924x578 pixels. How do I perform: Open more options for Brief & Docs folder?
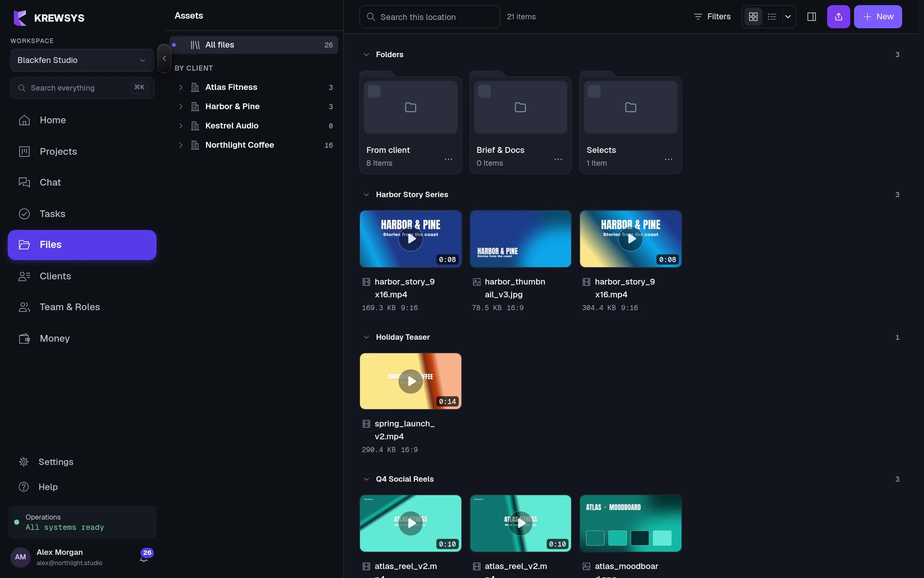[558, 159]
